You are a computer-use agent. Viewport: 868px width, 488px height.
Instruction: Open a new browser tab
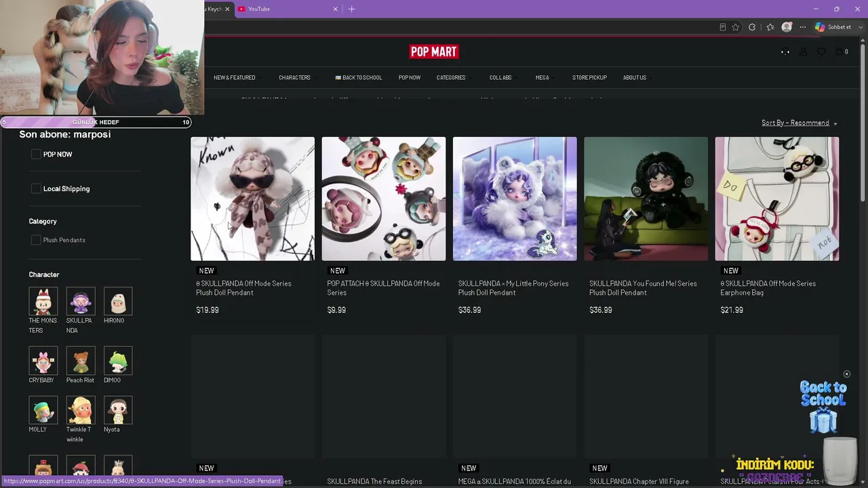click(x=351, y=9)
